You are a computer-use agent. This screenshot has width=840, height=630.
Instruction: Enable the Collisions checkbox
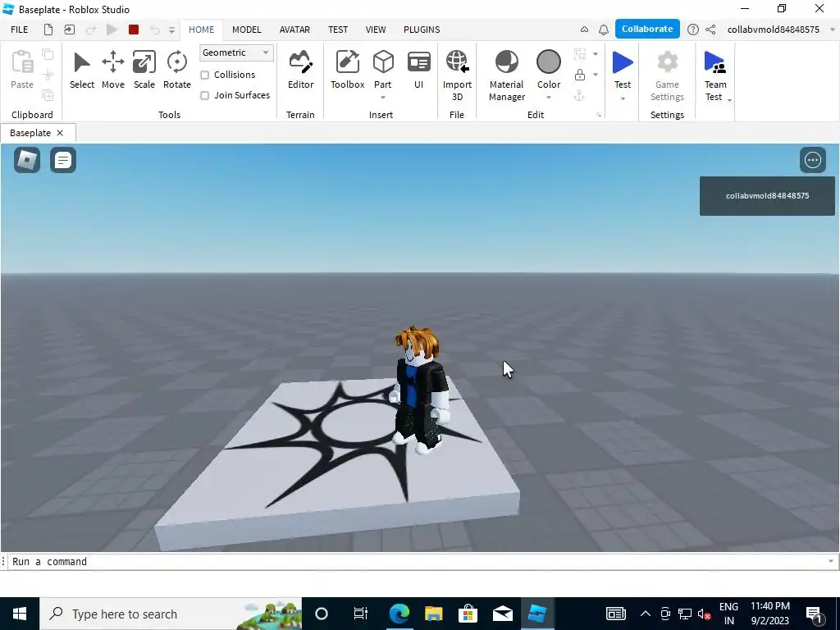(204, 75)
